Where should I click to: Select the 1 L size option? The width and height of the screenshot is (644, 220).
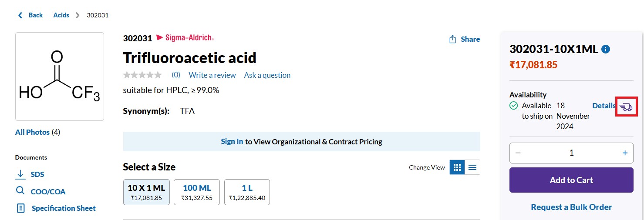247,192
